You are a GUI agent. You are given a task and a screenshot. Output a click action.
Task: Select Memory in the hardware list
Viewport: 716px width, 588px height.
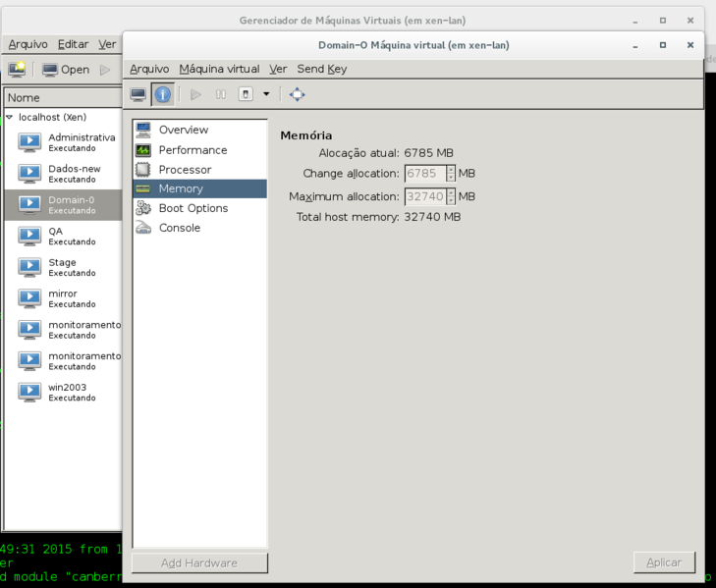(200, 188)
